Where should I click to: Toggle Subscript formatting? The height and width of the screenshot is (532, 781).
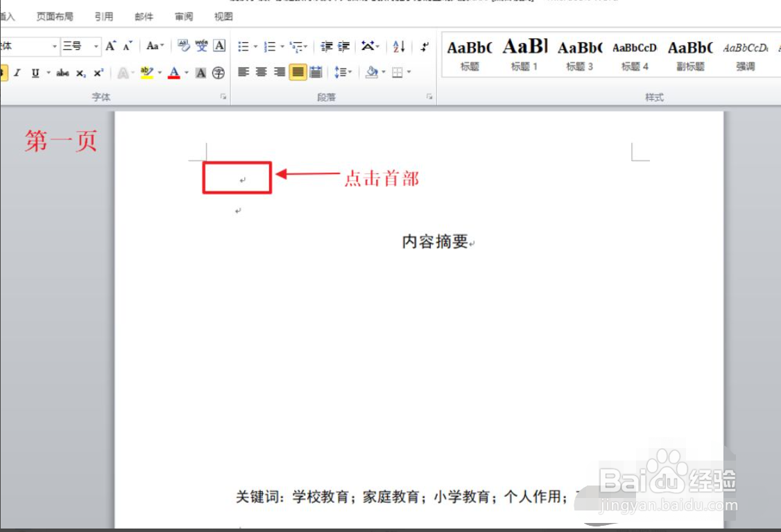(80, 73)
